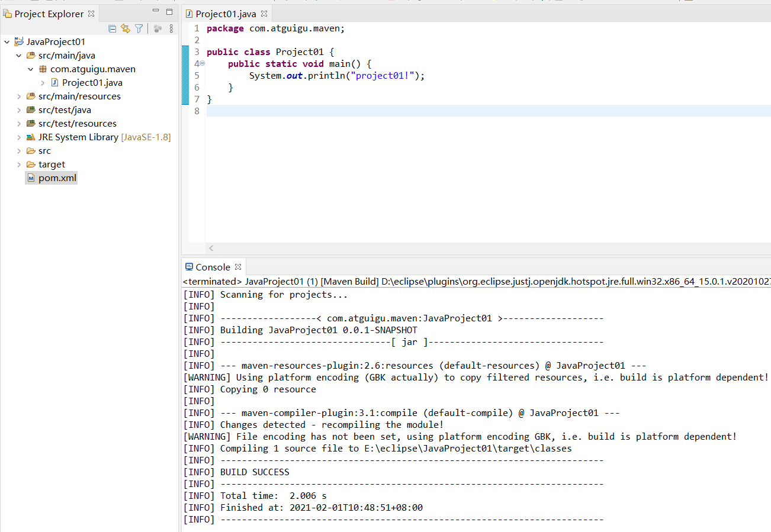The image size is (771, 532).
Task: Expand the src/main/resources node
Action: click(x=18, y=96)
